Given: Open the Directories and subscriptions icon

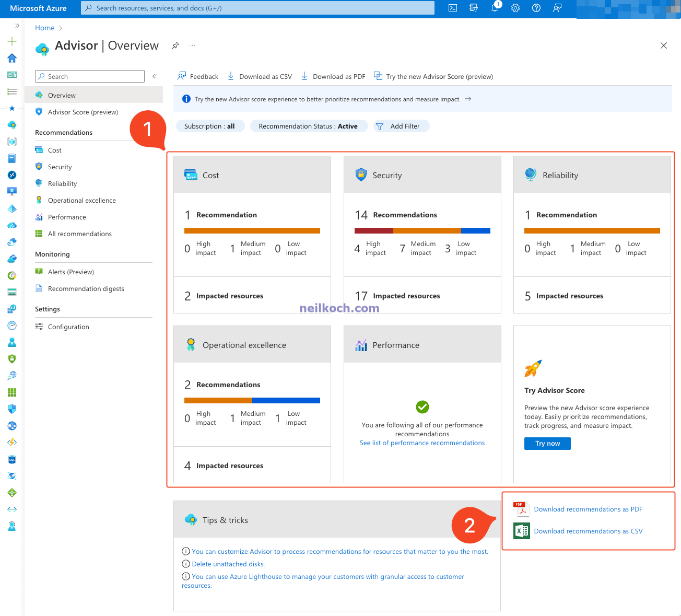Looking at the screenshot, I should (474, 8).
